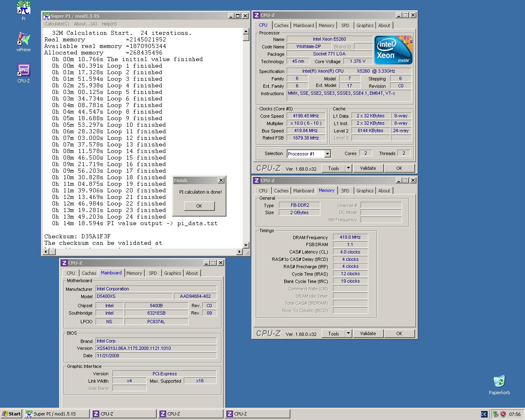Select the Name field Intel Xeon E5260
525x420 pixels.
(x=329, y=39)
